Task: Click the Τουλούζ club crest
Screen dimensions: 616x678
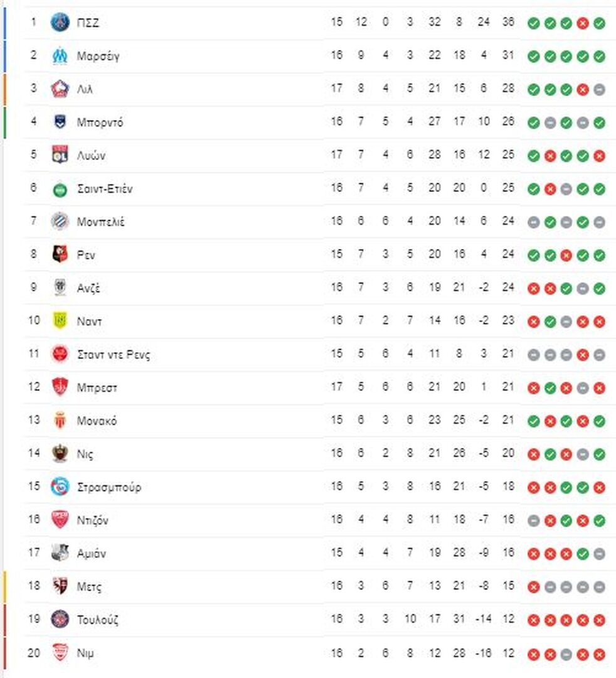Action: [x=60, y=619]
